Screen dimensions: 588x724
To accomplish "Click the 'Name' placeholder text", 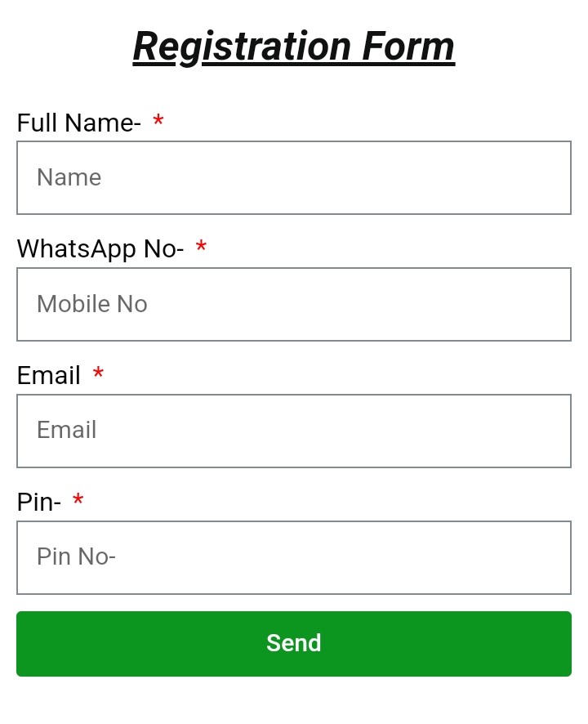I will (69, 177).
